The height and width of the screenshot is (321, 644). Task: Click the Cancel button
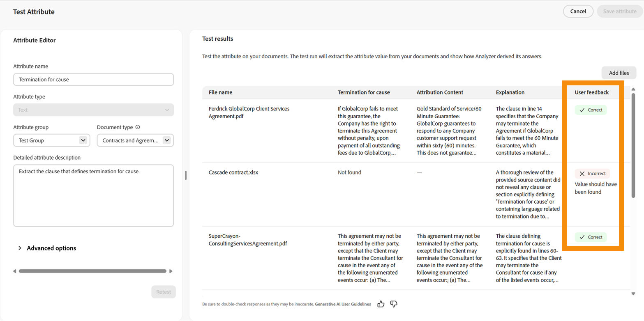tap(578, 11)
